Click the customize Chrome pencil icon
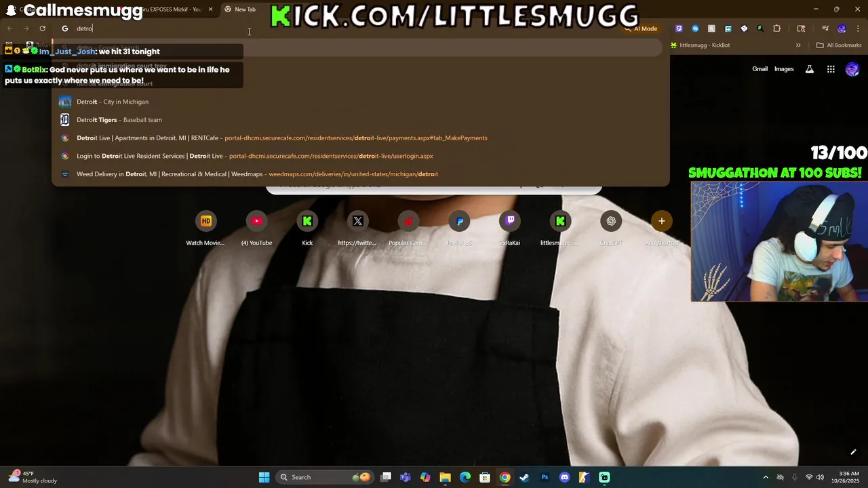Screen dimensions: 868x488 (853, 452)
